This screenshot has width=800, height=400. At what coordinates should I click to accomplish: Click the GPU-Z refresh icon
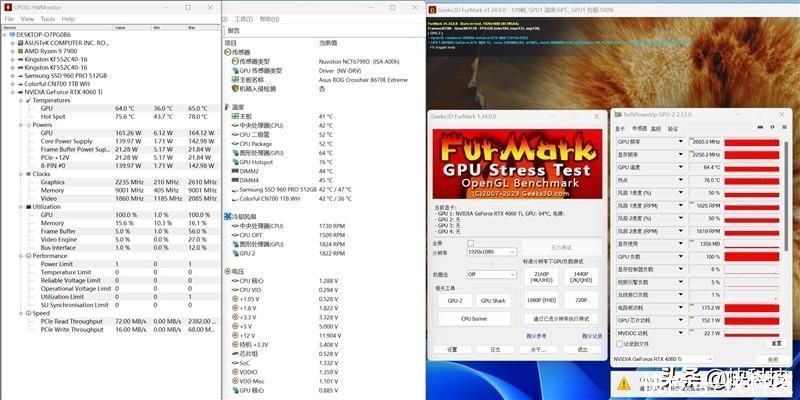coord(772,128)
